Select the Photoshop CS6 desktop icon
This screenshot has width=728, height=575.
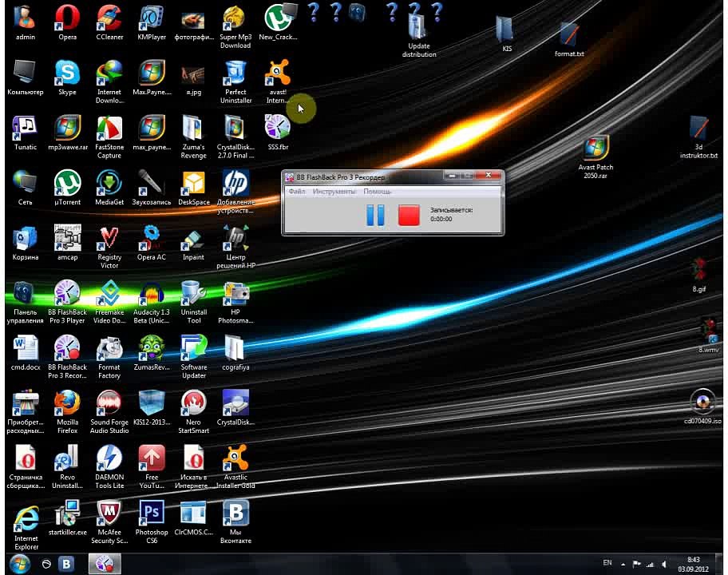pos(152,522)
